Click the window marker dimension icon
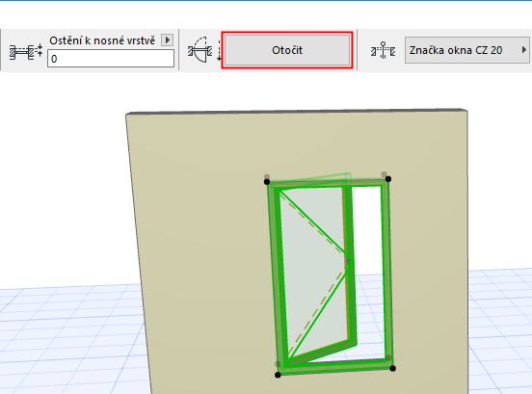The height and width of the screenshot is (394, 532). click(x=383, y=50)
